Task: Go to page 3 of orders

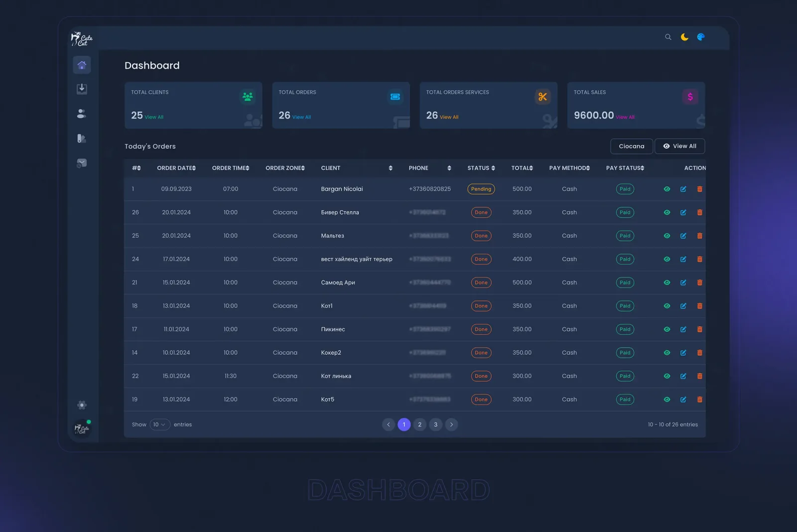Action: [436, 424]
